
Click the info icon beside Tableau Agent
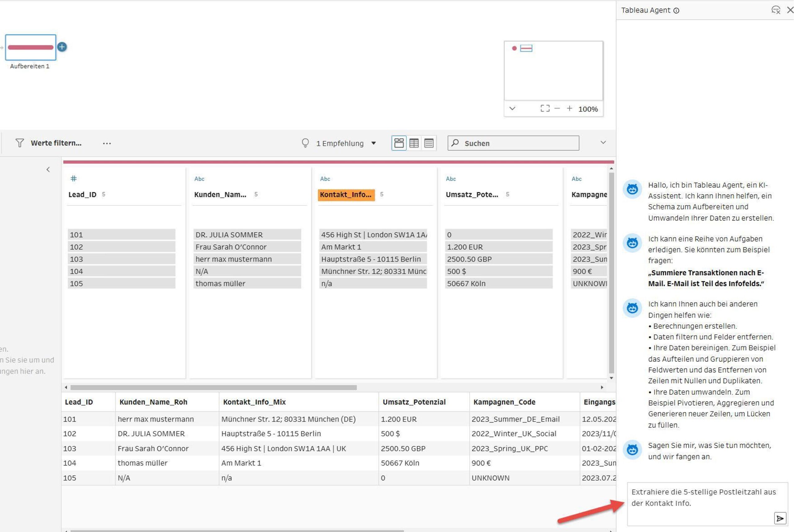(x=676, y=11)
